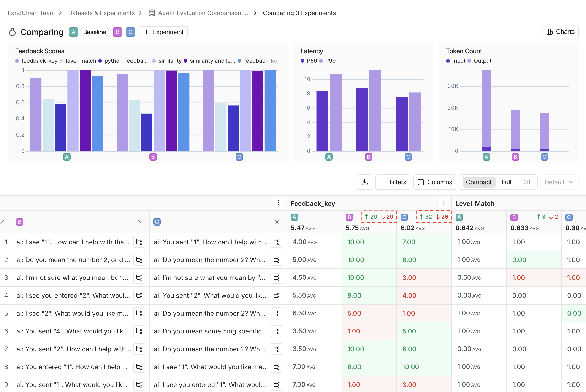586x392 pixels.
Task: Switch to Compact table view
Action: 478,182
